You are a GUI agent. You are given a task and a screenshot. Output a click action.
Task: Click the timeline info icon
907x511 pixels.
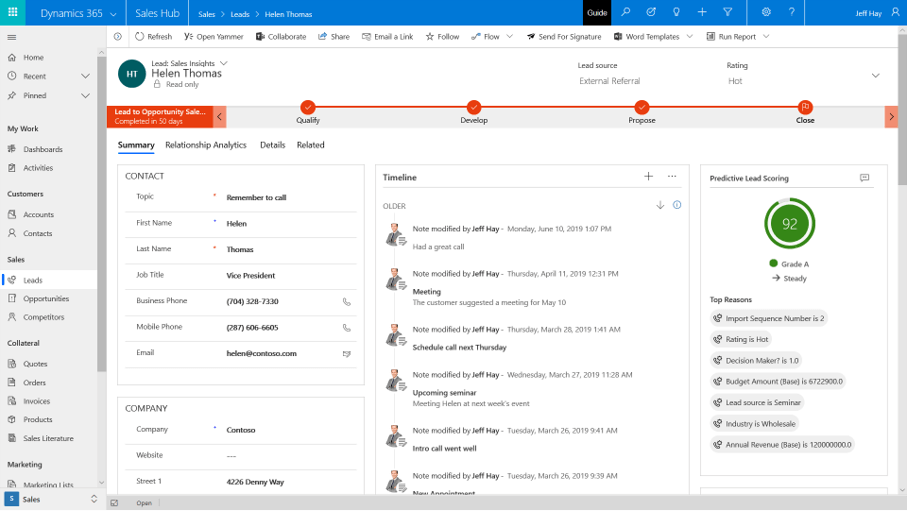[x=677, y=205]
